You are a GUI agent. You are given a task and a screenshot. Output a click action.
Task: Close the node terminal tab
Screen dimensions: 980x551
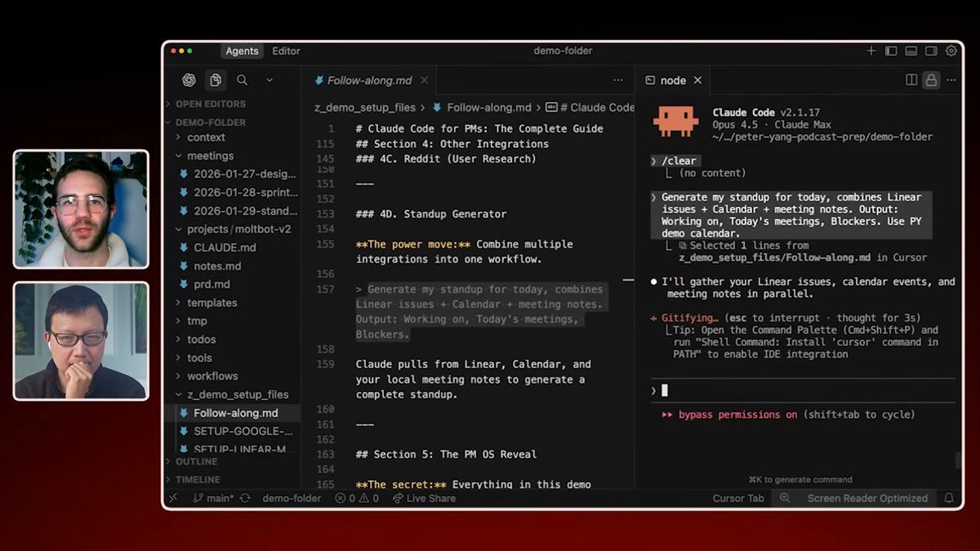click(697, 80)
